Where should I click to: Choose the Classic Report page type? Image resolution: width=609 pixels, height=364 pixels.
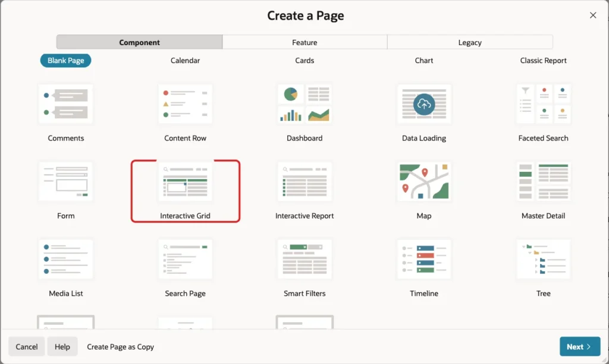coord(544,61)
